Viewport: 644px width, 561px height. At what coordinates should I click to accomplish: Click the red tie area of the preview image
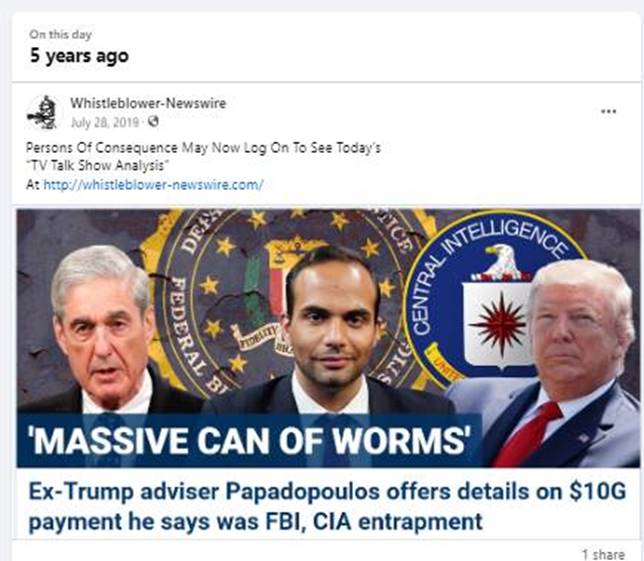click(527, 435)
